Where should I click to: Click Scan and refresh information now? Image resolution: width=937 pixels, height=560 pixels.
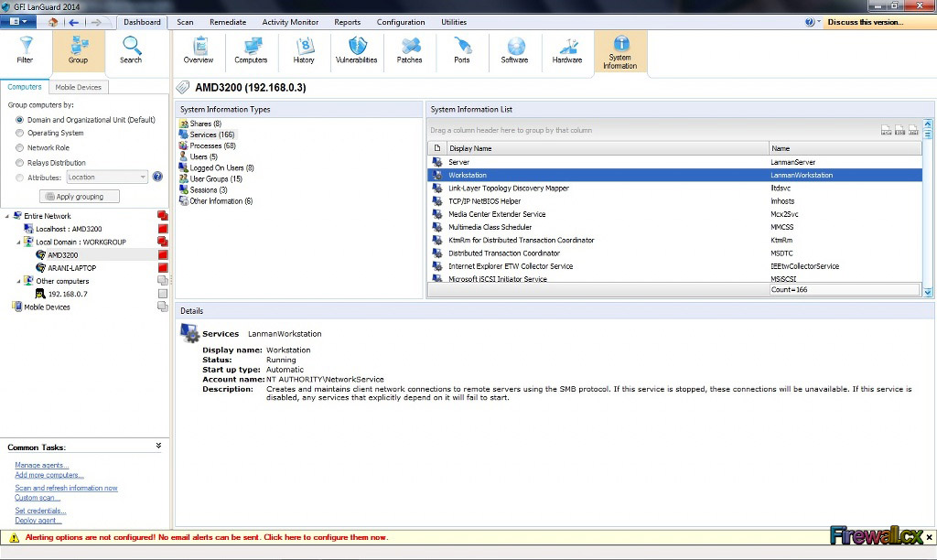pos(66,489)
